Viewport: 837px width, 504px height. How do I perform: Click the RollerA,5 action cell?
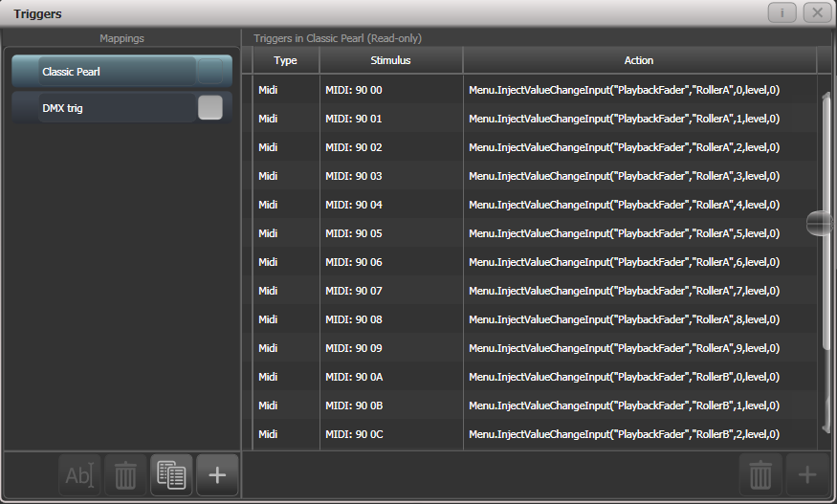click(640, 233)
